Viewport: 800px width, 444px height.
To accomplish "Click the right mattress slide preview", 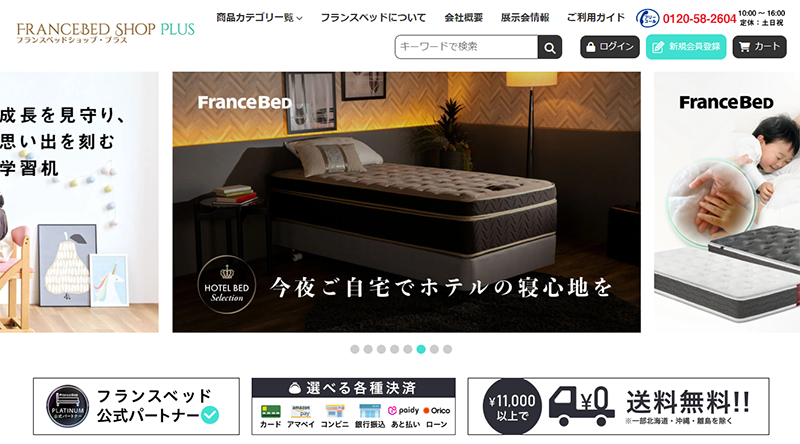I will (x=727, y=202).
